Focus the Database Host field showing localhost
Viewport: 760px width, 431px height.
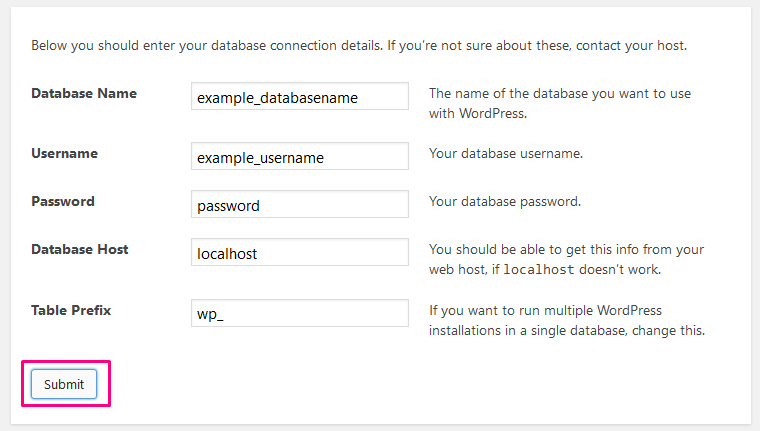(300, 252)
